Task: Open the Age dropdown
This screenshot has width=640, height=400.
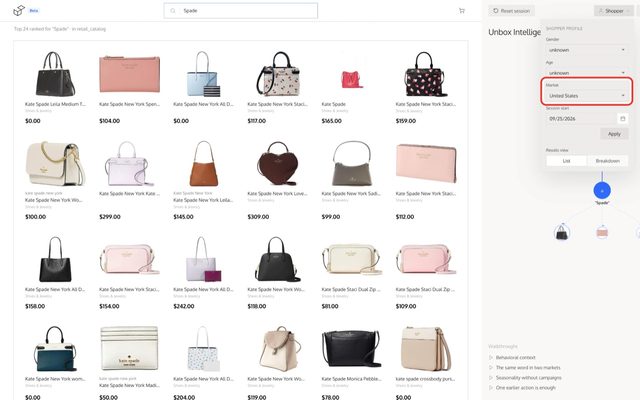Action: click(x=587, y=73)
